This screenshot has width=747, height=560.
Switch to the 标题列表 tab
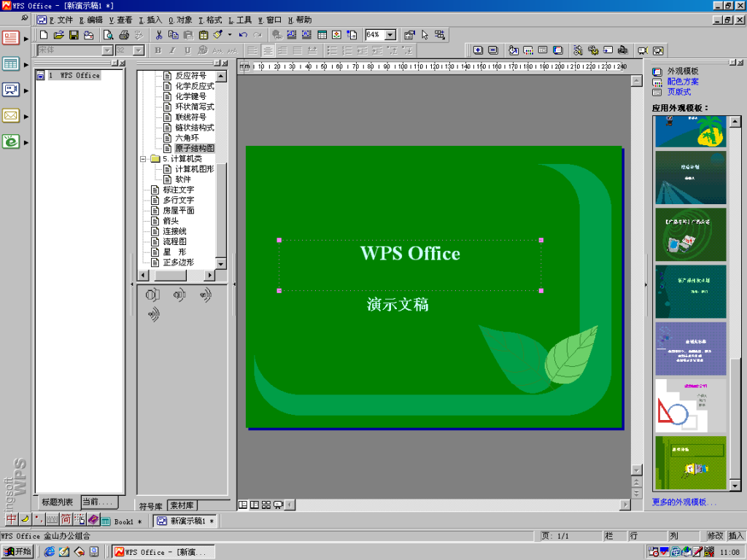coord(57,502)
